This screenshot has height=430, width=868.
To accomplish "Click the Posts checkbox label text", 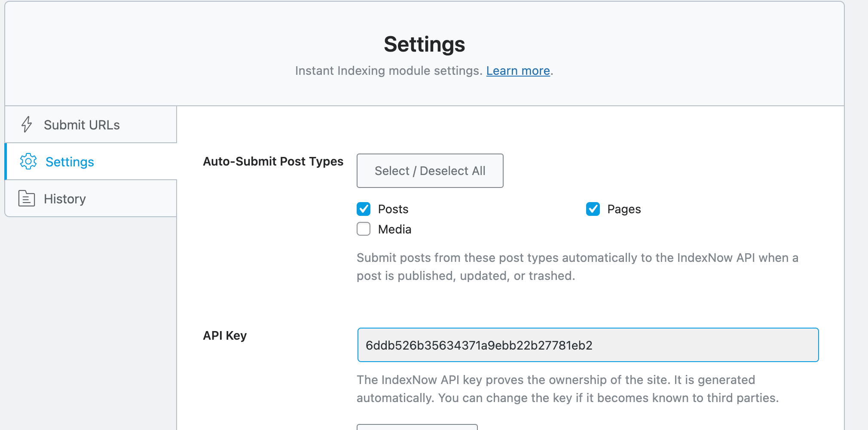I will [x=393, y=209].
